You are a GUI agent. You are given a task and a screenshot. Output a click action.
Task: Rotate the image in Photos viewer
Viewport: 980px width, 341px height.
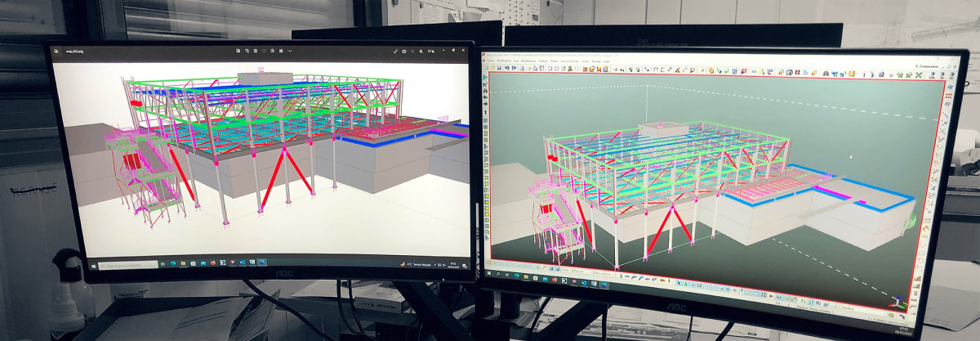click(247, 51)
